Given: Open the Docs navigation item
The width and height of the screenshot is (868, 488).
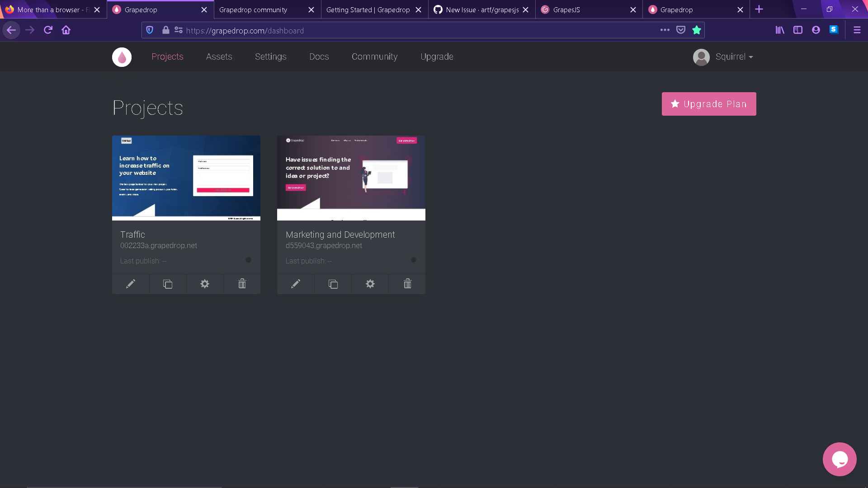Looking at the screenshot, I should click(x=319, y=56).
